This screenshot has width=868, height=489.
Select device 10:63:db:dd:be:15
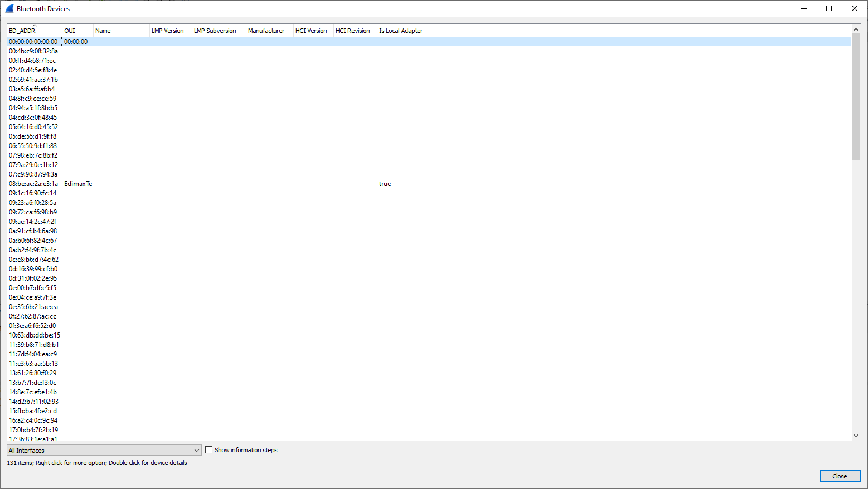(x=34, y=335)
